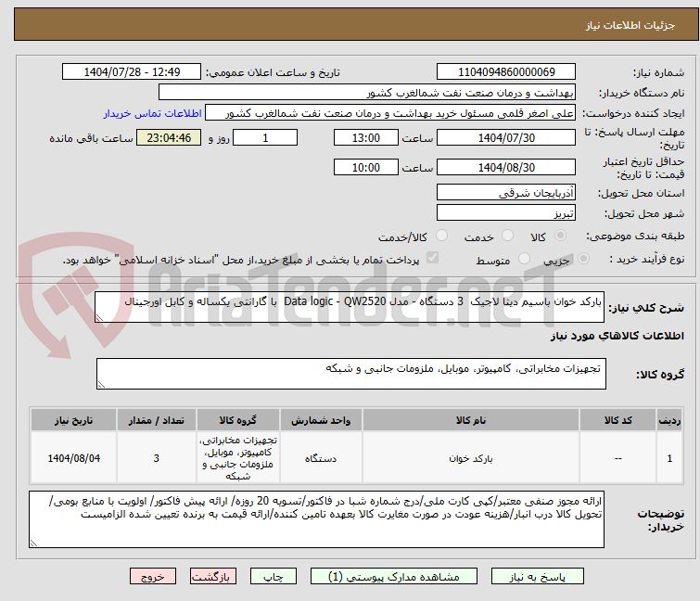
Task: Click the واحد شمارش column header
Action: pos(321,420)
